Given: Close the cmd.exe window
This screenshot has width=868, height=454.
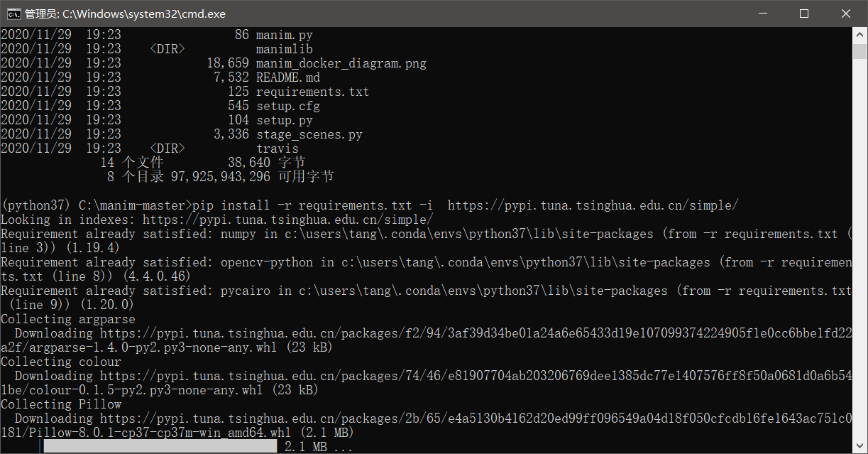Looking at the screenshot, I should (846, 13).
